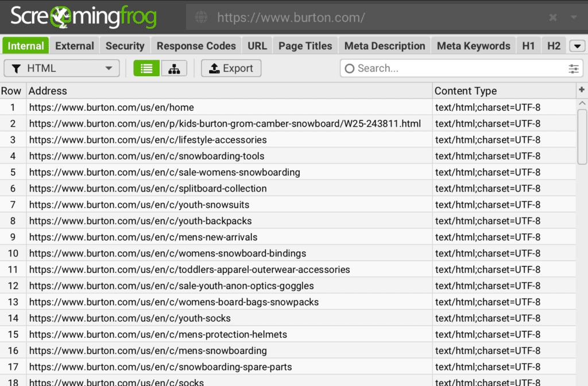588x386 pixels.
Task: Open the Page Titles tab
Action: tap(305, 46)
